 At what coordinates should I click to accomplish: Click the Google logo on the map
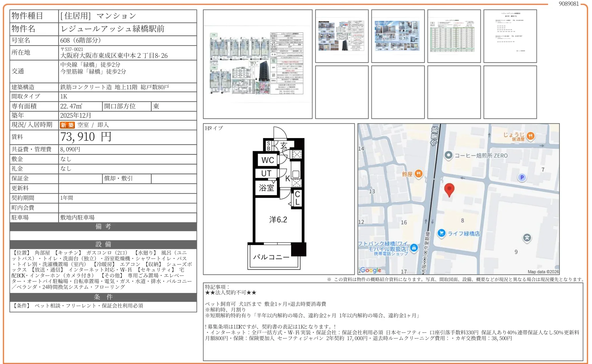pyautogui.click(x=370, y=270)
